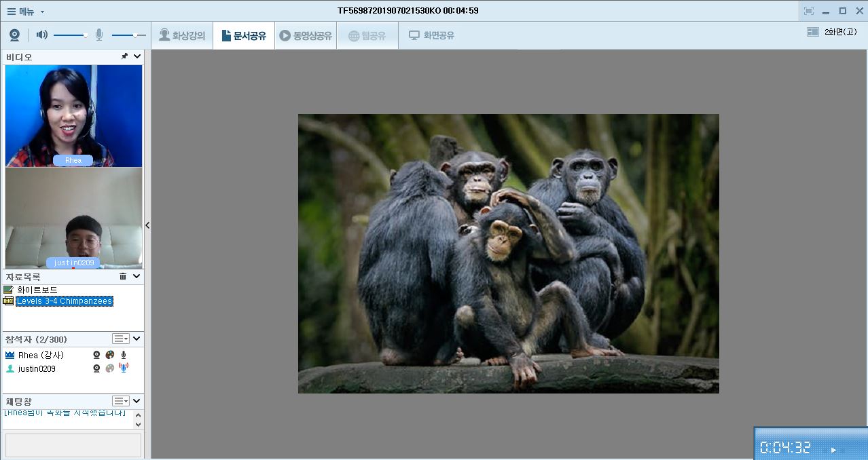Image resolution: width=868 pixels, height=460 pixels.
Task: Switch to the 화면공유 tab
Action: tap(431, 36)
